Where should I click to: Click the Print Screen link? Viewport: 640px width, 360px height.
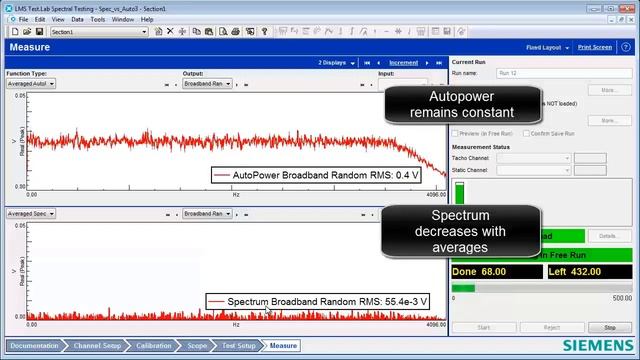tap(595, 47)
